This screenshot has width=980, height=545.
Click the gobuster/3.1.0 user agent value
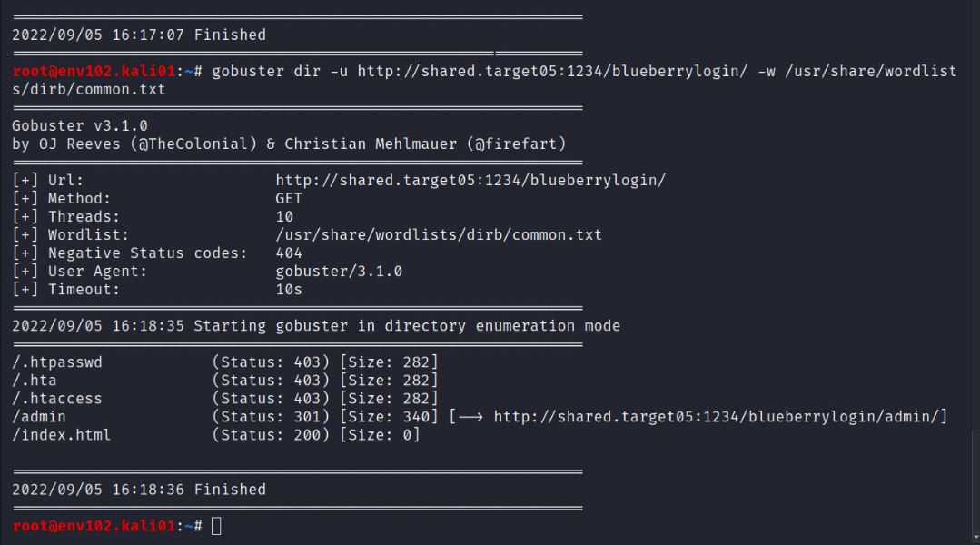[x=339, y=271]
